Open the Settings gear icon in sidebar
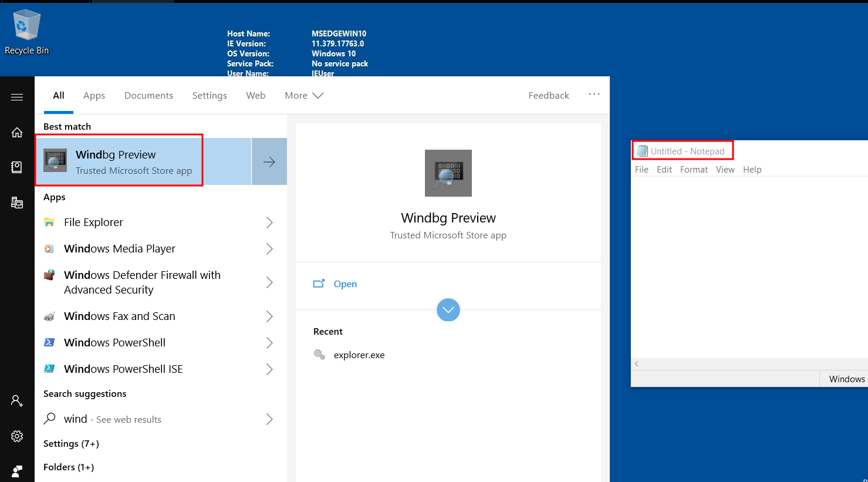868x482 pixels. click(17, 436)
